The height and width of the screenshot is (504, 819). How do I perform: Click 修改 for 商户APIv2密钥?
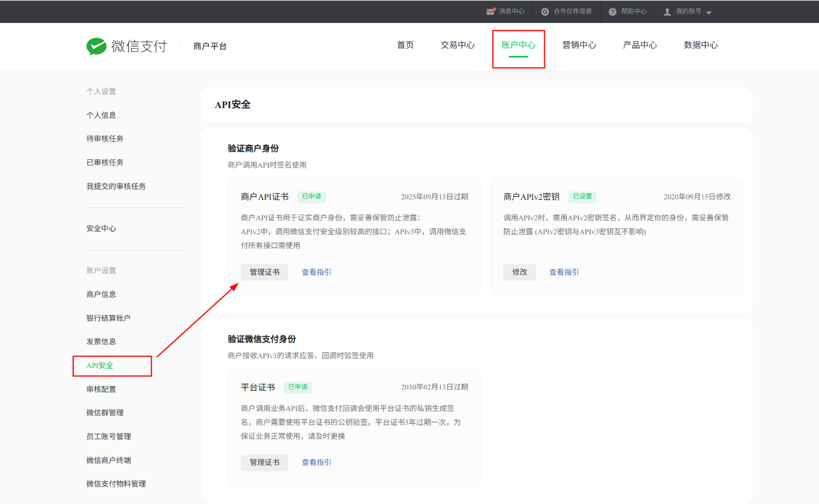coord(520,272)
